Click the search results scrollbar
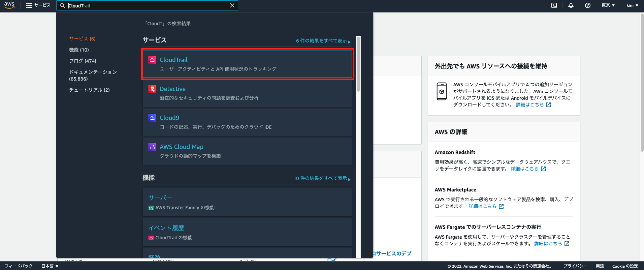 [x=358, y=64]
